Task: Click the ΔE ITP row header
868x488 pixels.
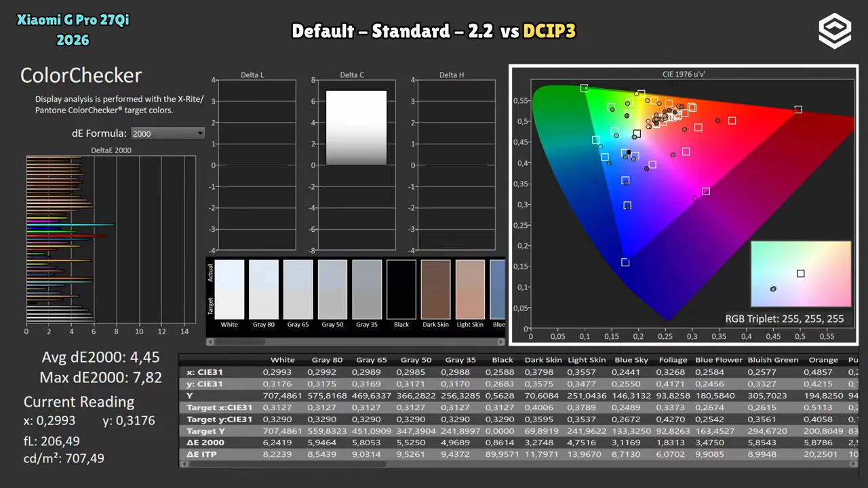Action: tap(202, 454)
